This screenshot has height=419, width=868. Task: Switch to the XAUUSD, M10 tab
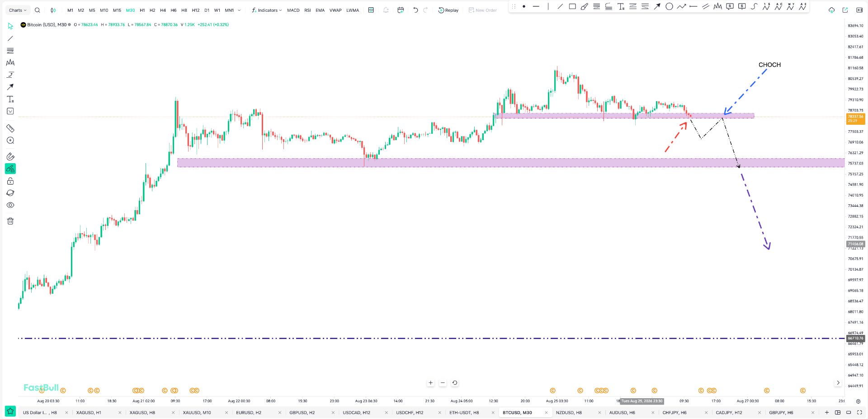(x=197, y=413)
